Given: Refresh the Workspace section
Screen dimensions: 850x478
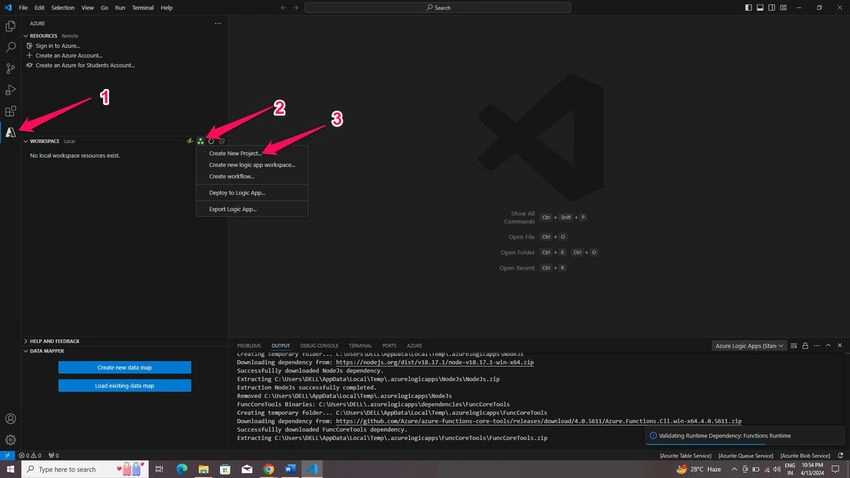Looking at the screenshot, I should click(x=211, y=141).
